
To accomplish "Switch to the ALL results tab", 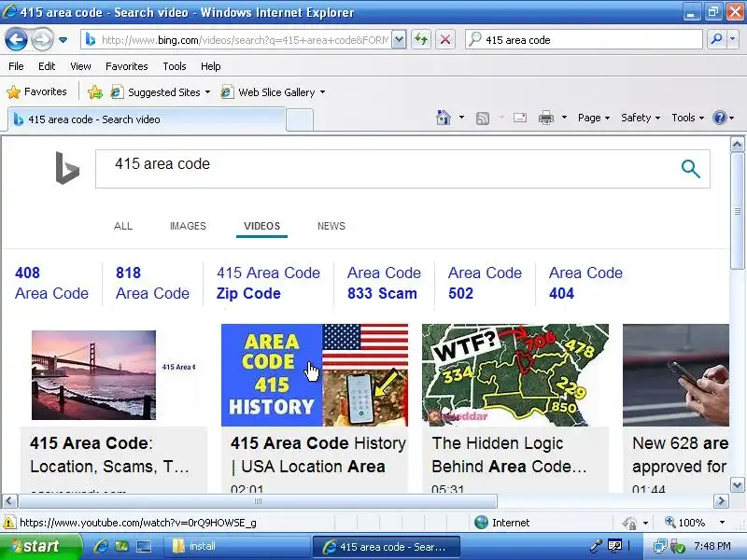I will click(x=123, y=226).
